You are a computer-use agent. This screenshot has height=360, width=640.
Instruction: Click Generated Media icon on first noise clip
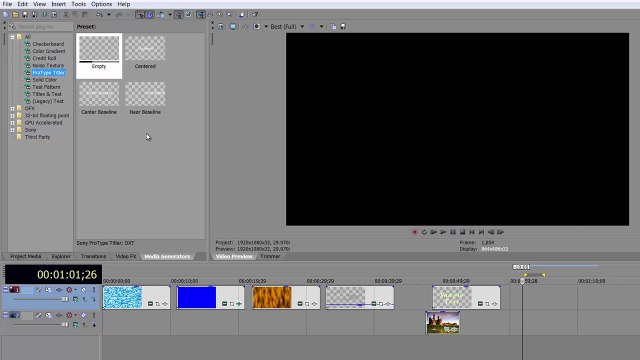(x=150, y=304)
